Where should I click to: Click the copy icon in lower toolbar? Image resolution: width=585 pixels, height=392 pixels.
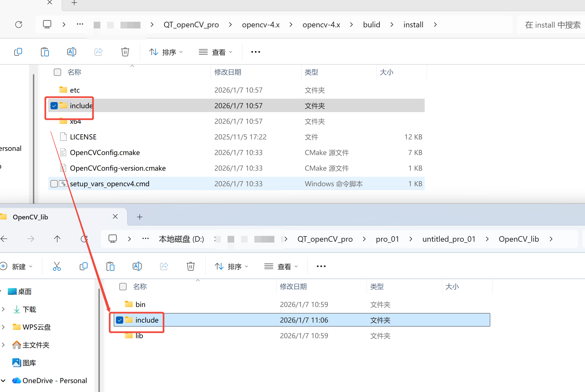[x=83, y=266]
